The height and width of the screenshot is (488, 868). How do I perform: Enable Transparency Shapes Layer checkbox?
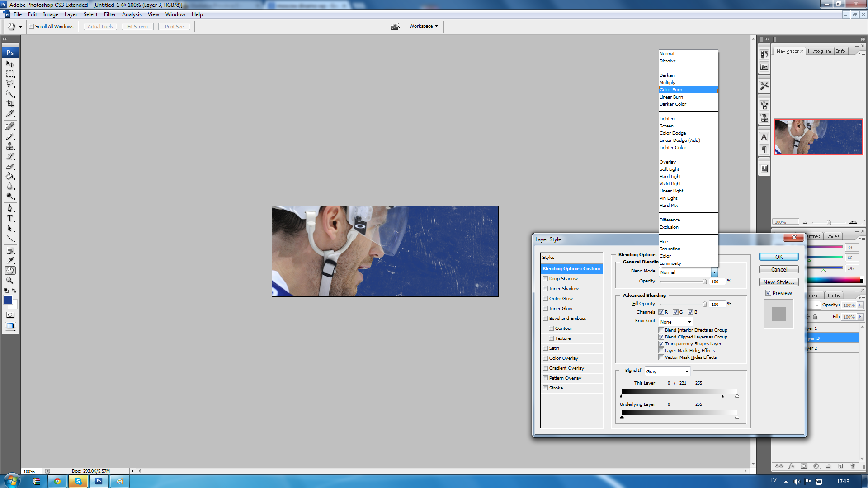(660, 343)
